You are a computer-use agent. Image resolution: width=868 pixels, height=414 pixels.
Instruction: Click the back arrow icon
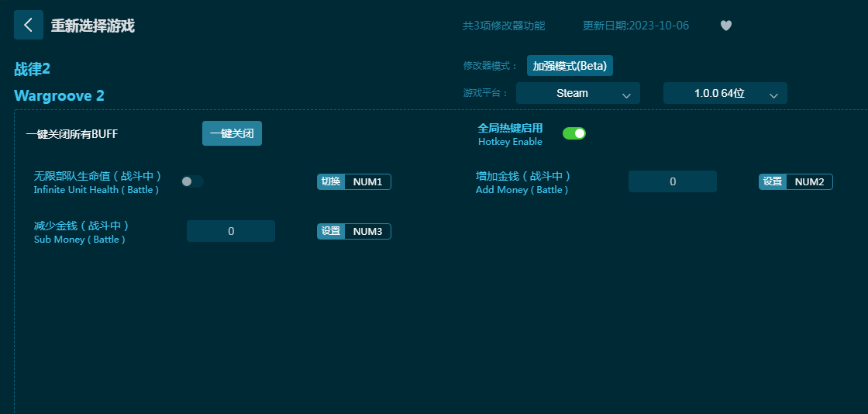click(28, 25)
